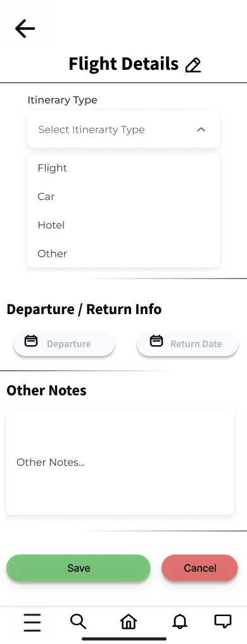
Task: Select Other itinerary option
Action: tap(123, 253)
